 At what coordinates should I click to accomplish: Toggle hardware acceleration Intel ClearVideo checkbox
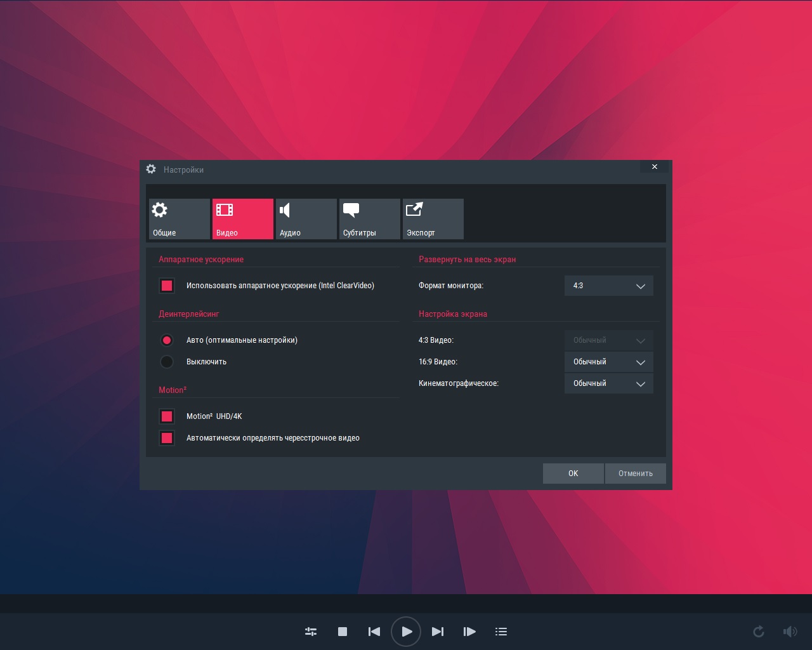click(x=167, y=286)
